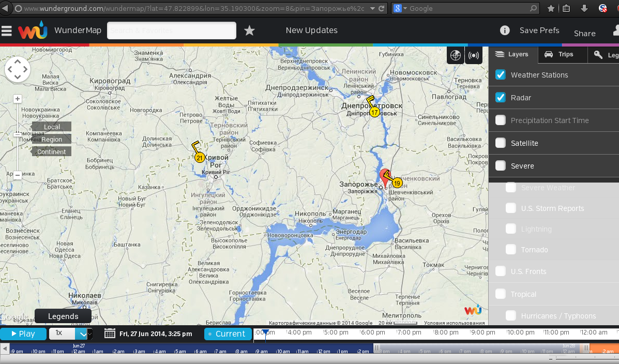This screenshot has width=619, height=364.
Task: Check the Severe Weather option
Action: click(511, 188)
